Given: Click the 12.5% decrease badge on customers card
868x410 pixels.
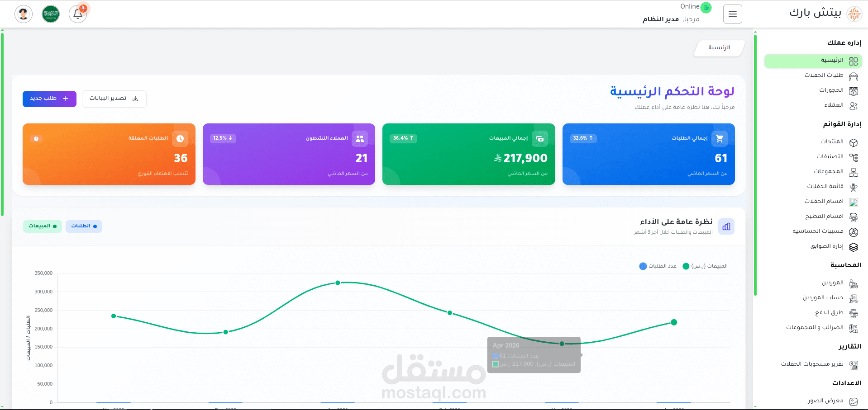Looking at the screenshot, I should click(x=223, y=138).
